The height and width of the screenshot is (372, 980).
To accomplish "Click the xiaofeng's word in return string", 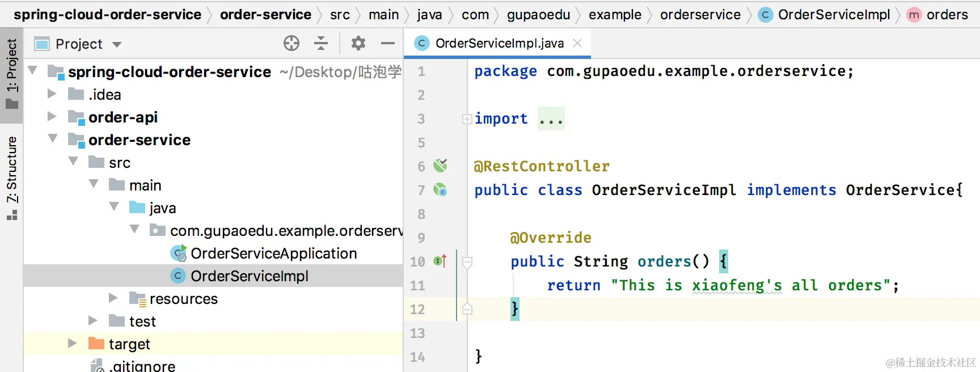I will click(x=737, y=285).
